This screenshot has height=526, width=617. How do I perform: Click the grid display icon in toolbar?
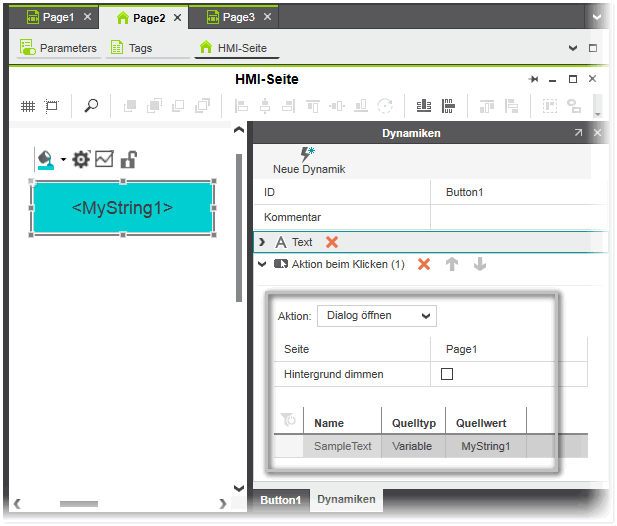coord(28,106)
